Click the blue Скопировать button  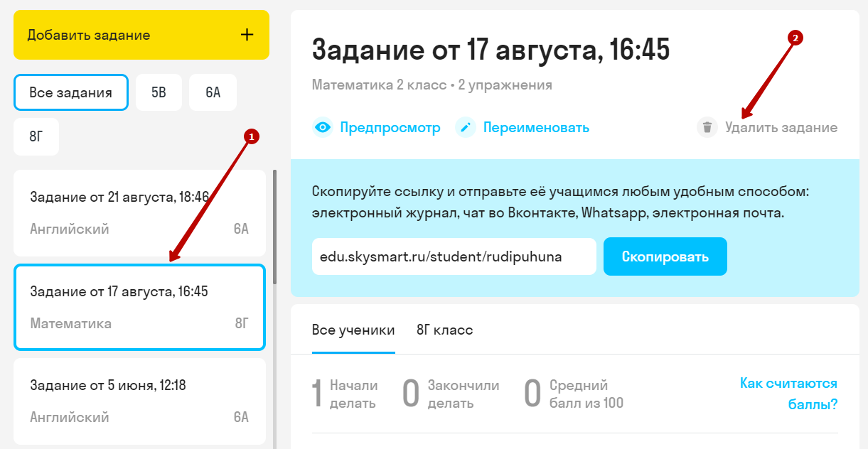pyautogui.click(x=665, y=256)
